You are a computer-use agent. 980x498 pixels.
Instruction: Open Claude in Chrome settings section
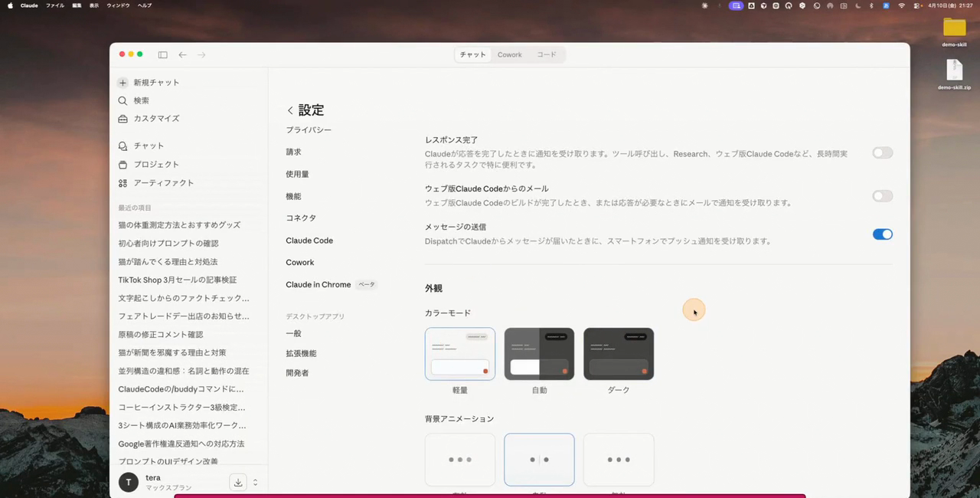coord(318,284)
